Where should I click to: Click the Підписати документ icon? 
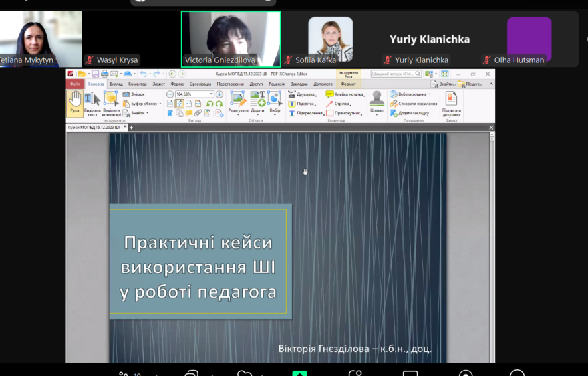(x=451, y=104)
